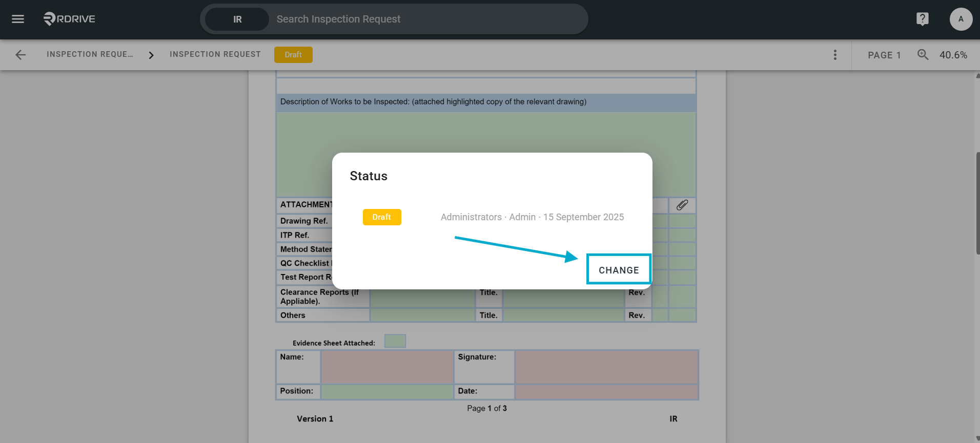
Task: Open the hamburger navigation menu
Action: point(18,19)
